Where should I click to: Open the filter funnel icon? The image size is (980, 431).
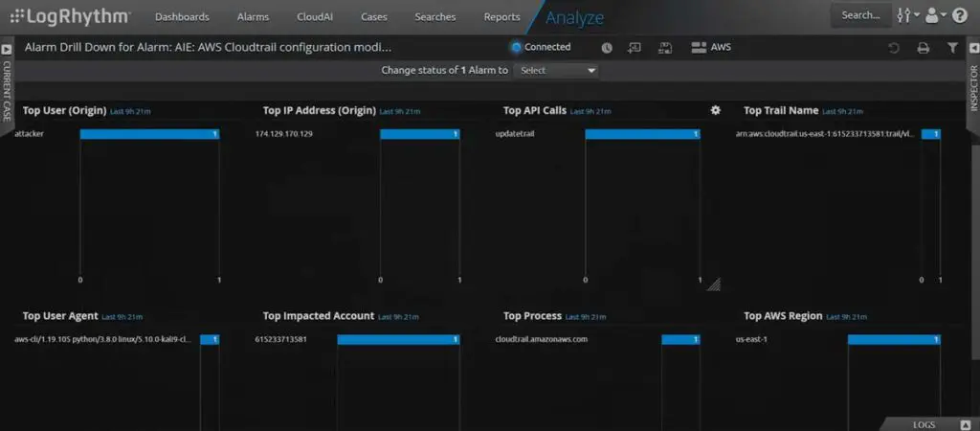click(952, 48)
